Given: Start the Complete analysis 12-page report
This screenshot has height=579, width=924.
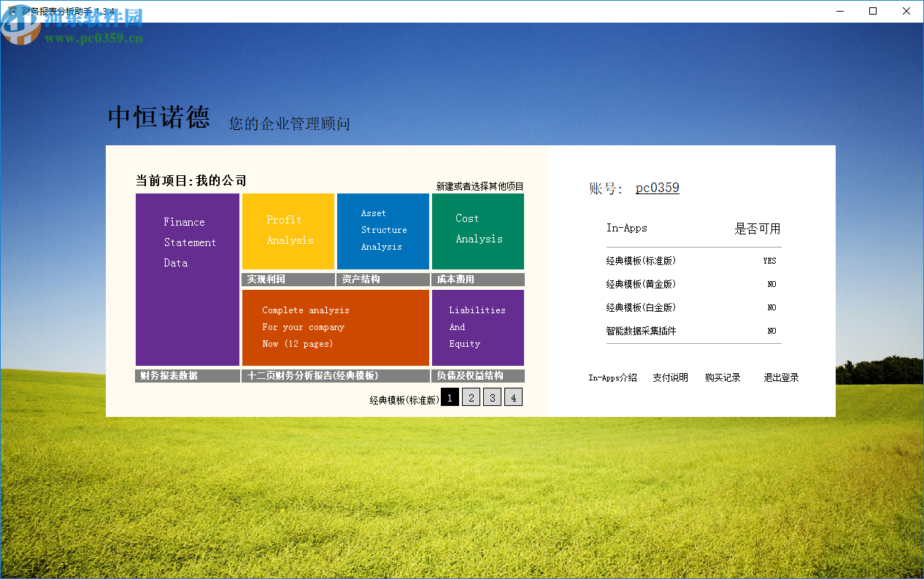Looking at the screenshot, I should [335, 327].
